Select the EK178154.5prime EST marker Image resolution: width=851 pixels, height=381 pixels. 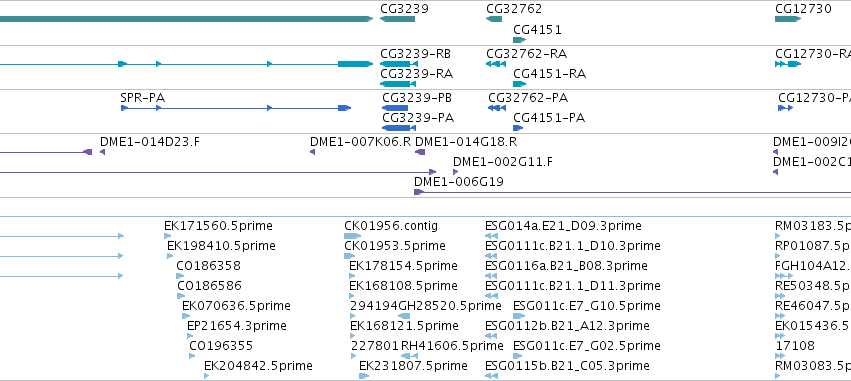[352, 276]
